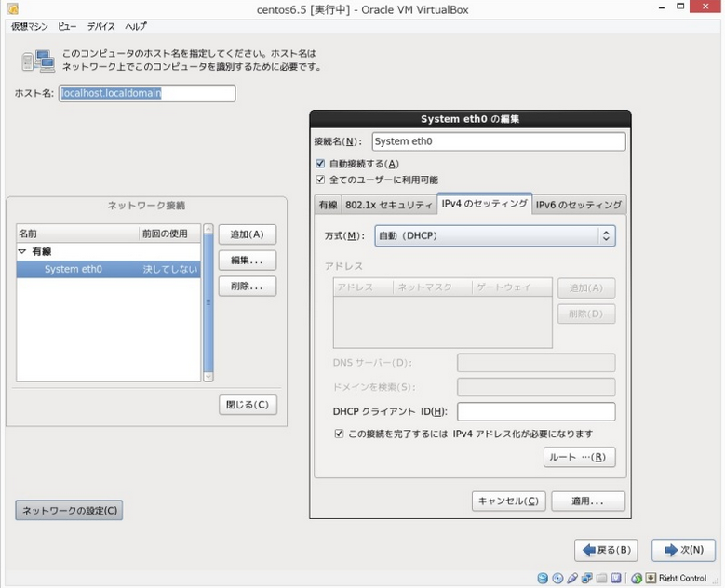Viewport: 725px width, 588px height.
Task: Open the ヘルプ menu
Action: click(136, 27)
